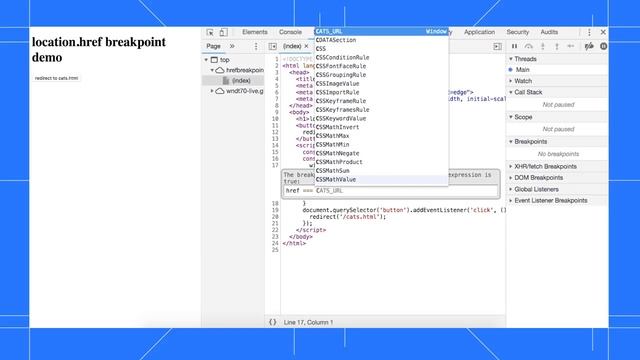Pick CSSMathSum from suggestions
The width and height of the screenshot is (640, 360).
click(x=381, y=171)
